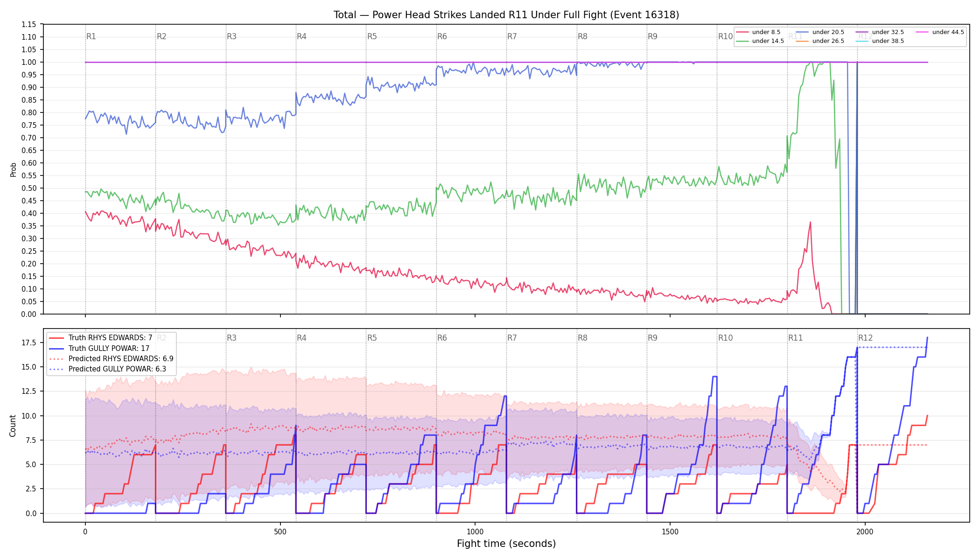The width and height of the screenshot is (980, 560).
Task: Click the 2000 tick on time axis
Action: pos(865,532)
